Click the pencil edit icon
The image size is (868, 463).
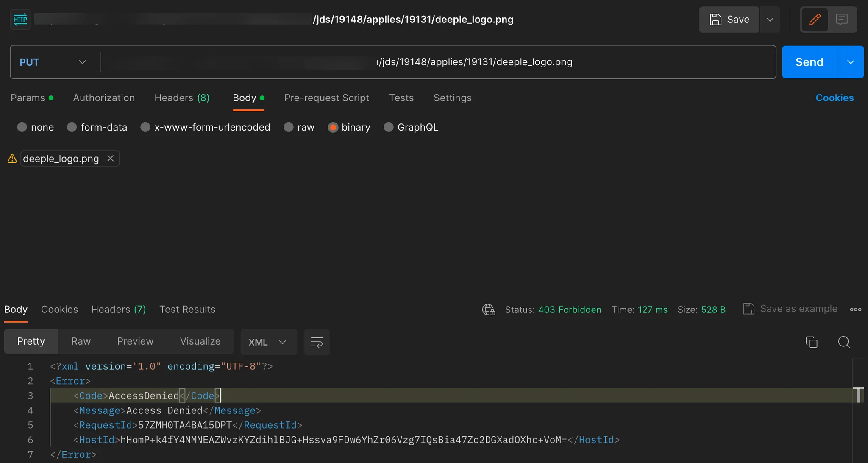pos(814,20)
